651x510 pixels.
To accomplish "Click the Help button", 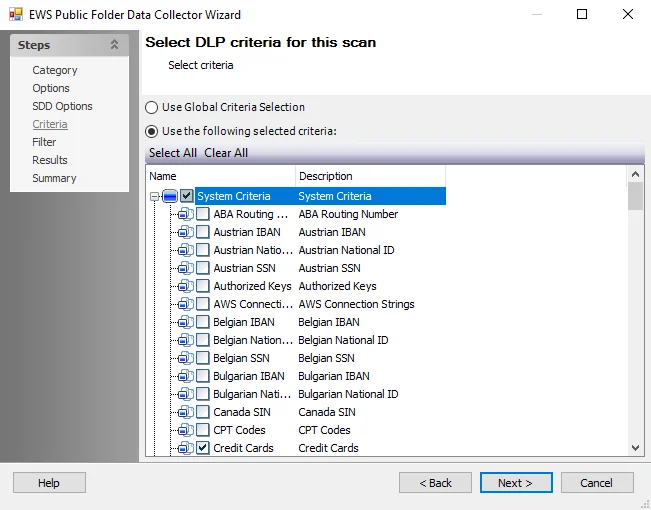I will point(49,483).
